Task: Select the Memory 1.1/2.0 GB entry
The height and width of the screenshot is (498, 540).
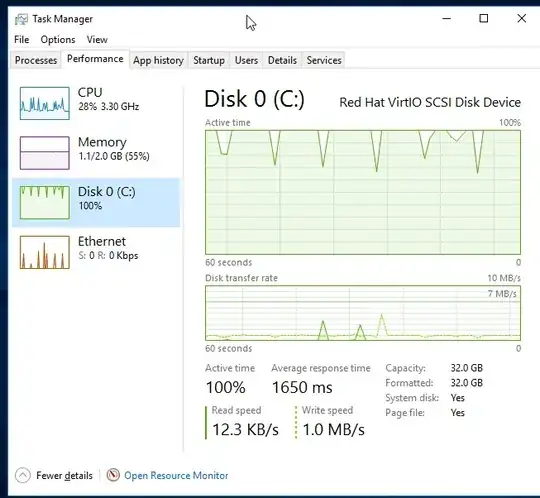Action: pyautogui.click(x=96, y=153)
